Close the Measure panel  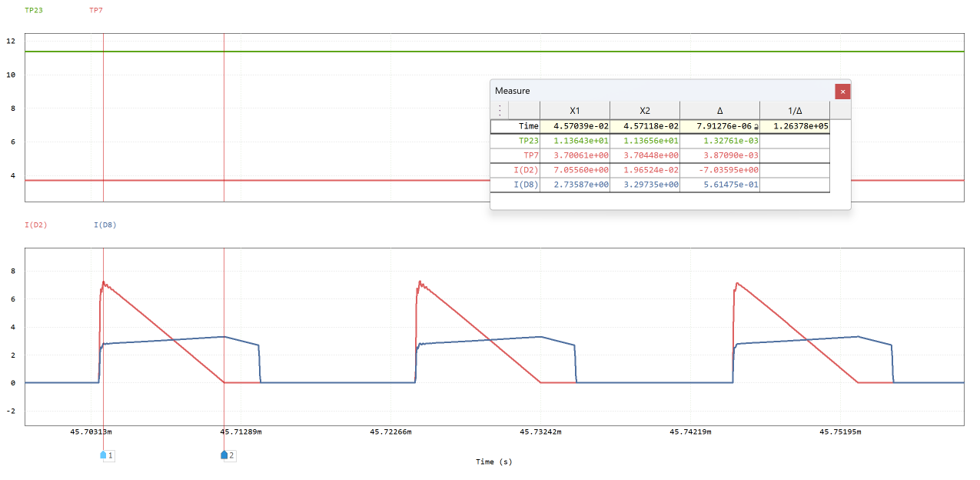click(x=842, y=91)
